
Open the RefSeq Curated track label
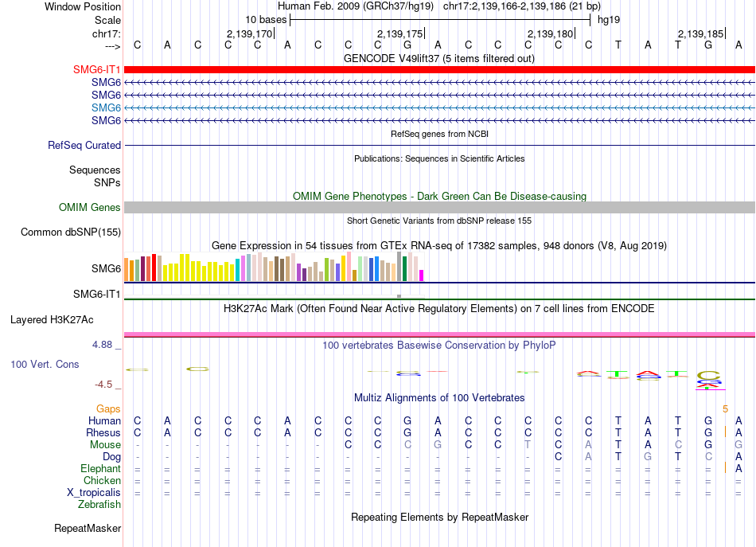(84, 145)
